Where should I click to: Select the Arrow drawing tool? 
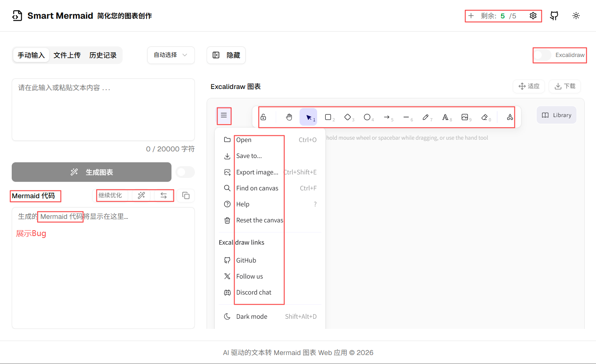(387, 117)
